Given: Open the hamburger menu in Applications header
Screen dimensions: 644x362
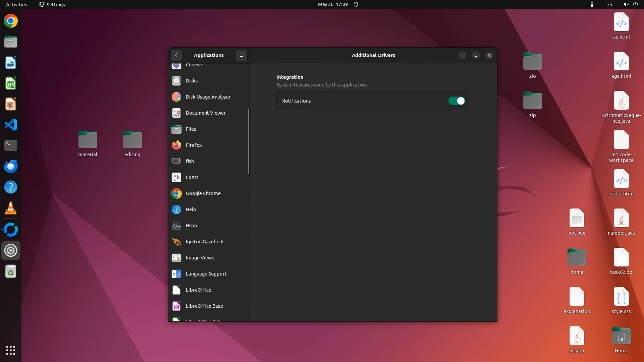Looking at the screenshot, I should 241,55.
